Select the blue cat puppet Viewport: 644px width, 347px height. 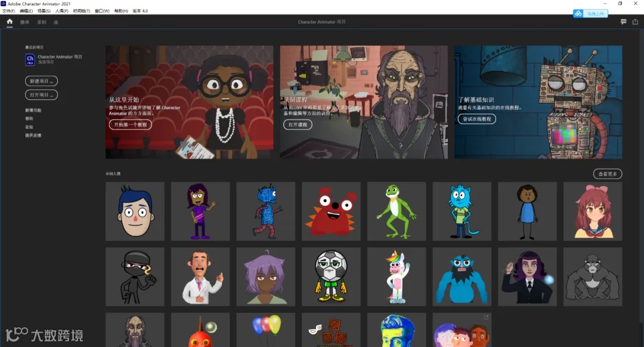click(462, 211)
